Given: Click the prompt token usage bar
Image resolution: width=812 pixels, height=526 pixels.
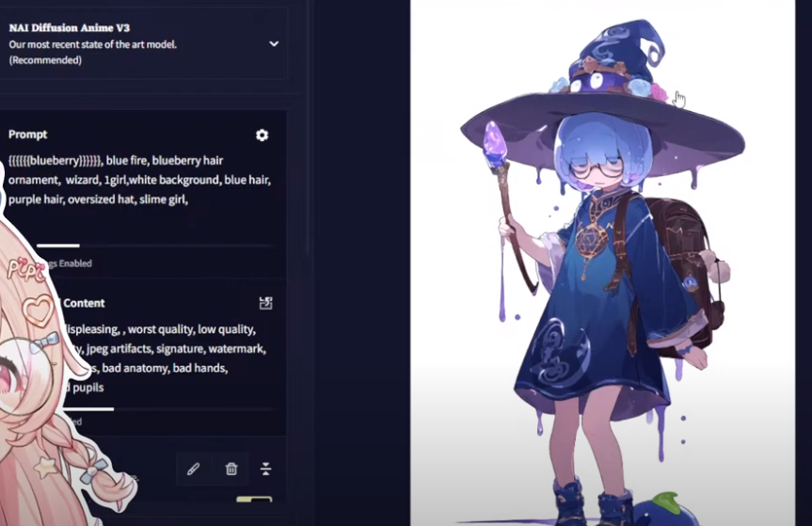Looking at the screenshot, I should 154,246.
